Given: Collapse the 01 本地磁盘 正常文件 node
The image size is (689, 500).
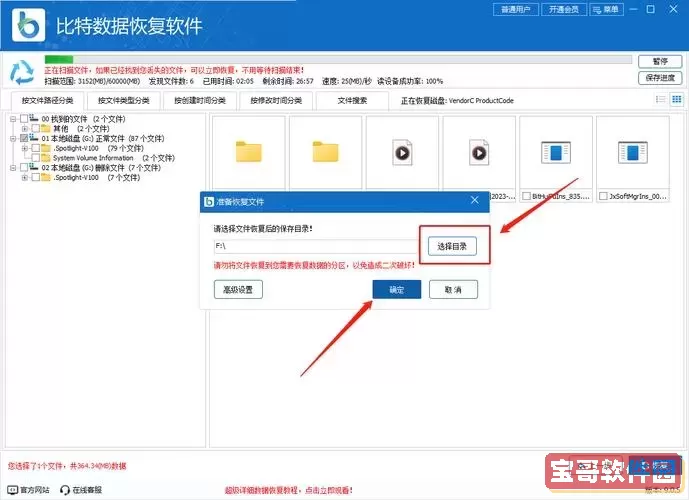Looking at the screenshot, I should point(13,138).
